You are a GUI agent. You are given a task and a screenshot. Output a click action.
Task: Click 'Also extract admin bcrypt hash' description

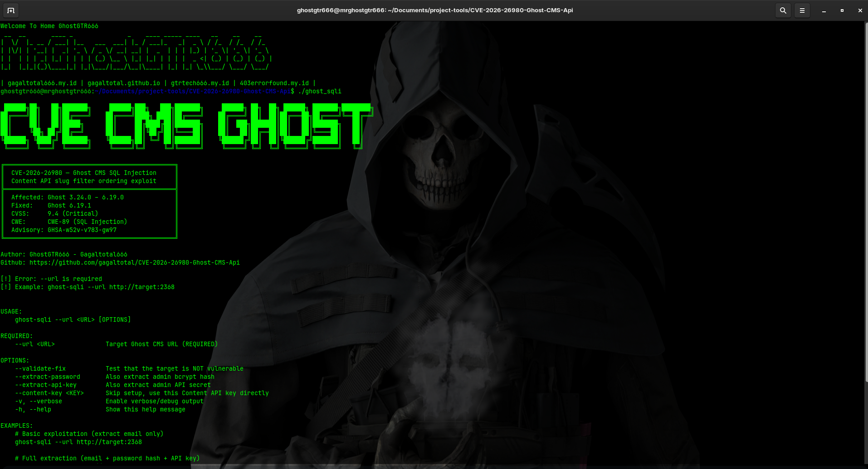tap(160, 377)
